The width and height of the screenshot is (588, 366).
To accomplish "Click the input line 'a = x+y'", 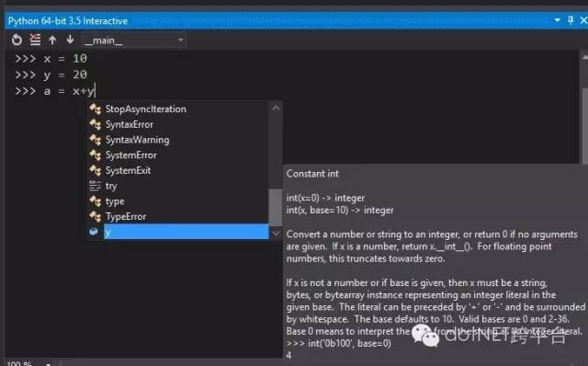I will click(x=55, y=91).
